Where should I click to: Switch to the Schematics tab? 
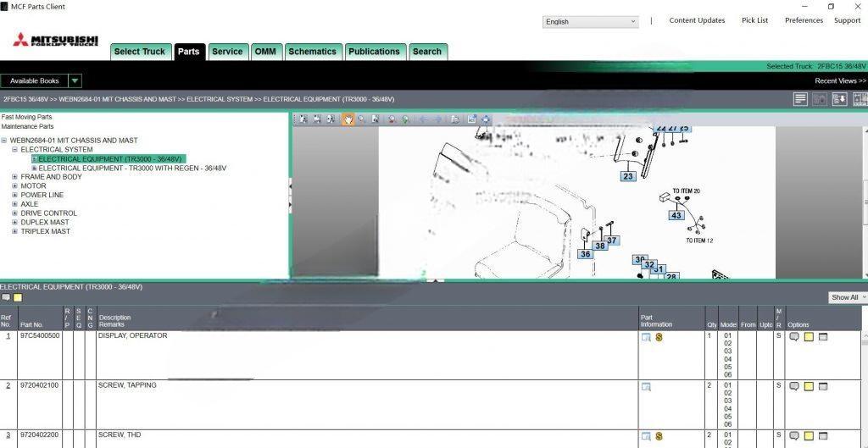pos(312,52)
